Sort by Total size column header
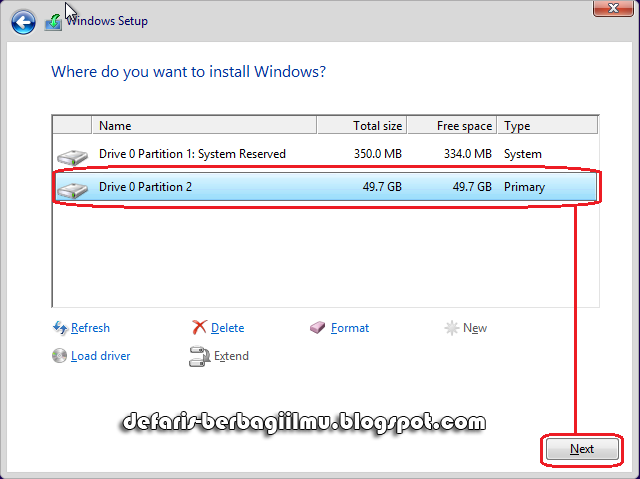The image size is (640, 479). pos(362,126)
